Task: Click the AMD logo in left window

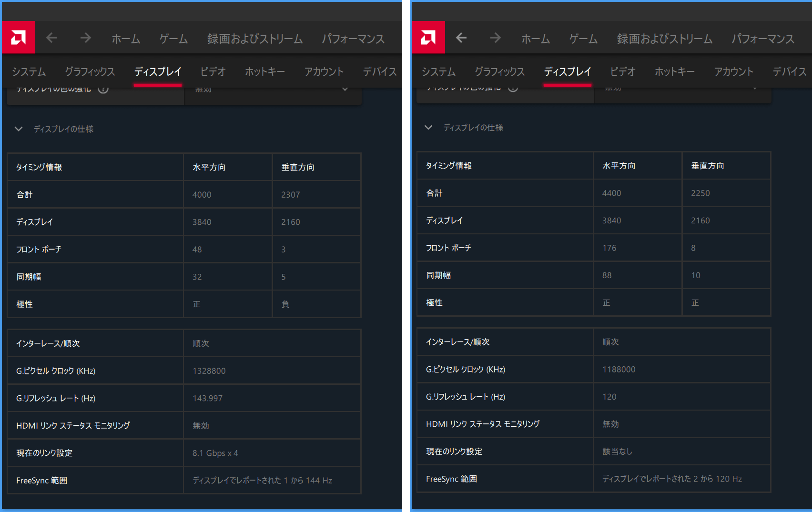Action: point(19,37)
